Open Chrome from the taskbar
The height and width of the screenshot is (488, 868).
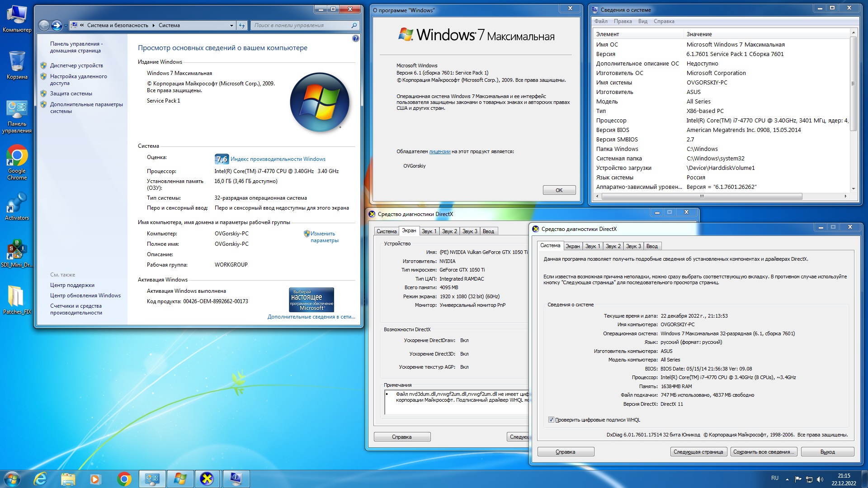tap(124, 479)
